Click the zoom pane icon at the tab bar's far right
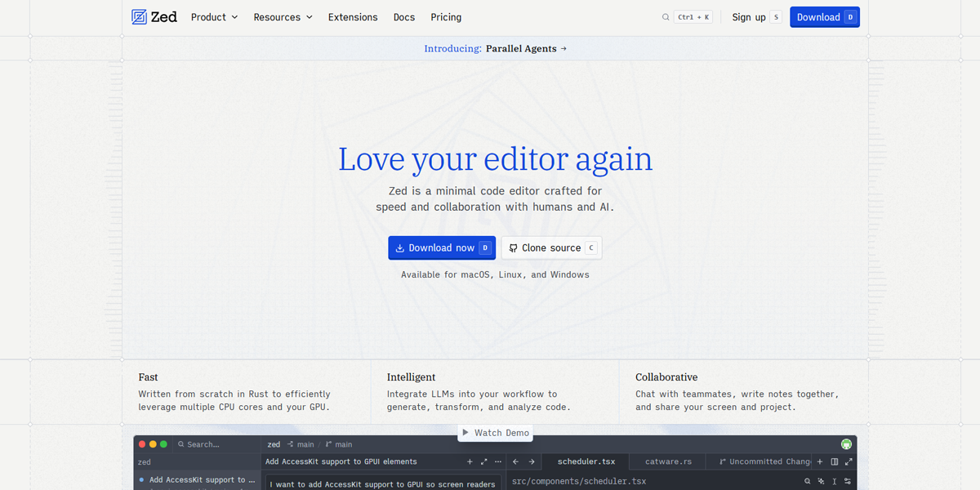 [x=849, y=461]
